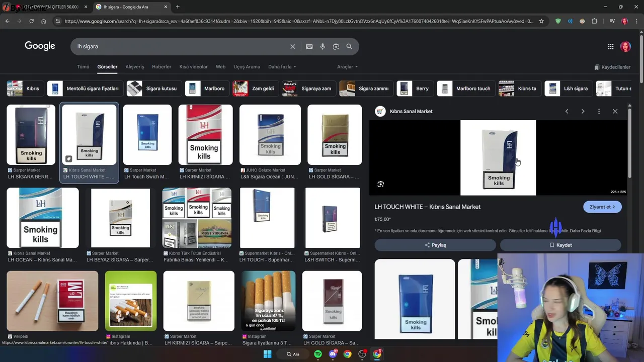Submit search with magnifier icon
The width and height of the screenshot is (644, 362).
349,46
